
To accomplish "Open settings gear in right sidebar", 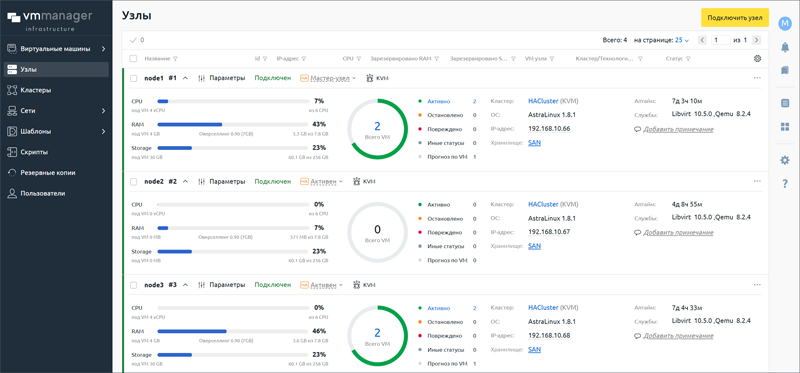I will (x=785, y=160).
